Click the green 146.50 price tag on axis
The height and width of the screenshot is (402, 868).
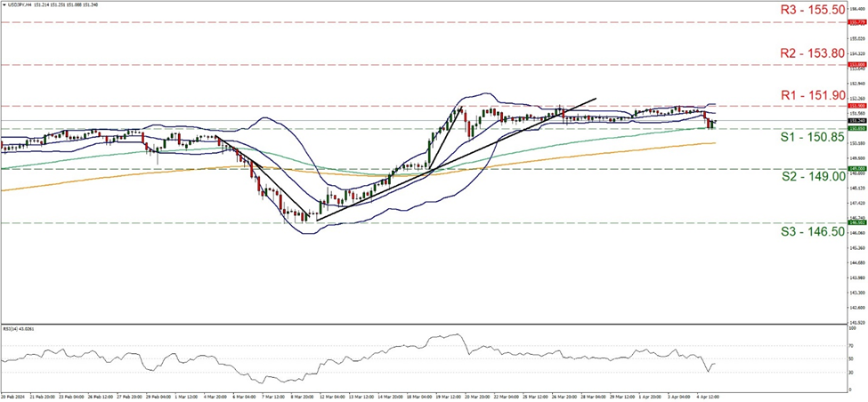856,223
